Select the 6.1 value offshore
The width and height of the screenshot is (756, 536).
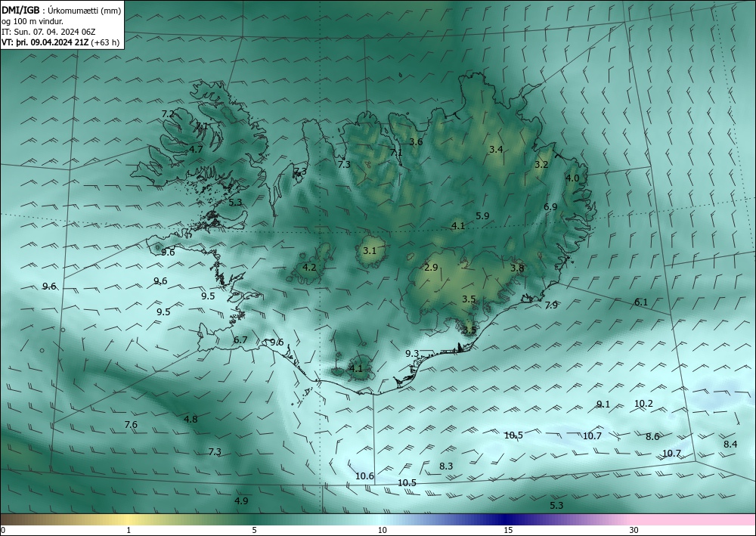(x=641, y=302)
